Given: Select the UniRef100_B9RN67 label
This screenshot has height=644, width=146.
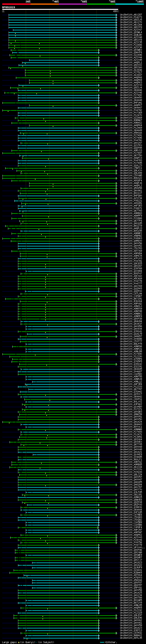Looking at the screenshot, I should pos(131,120).
